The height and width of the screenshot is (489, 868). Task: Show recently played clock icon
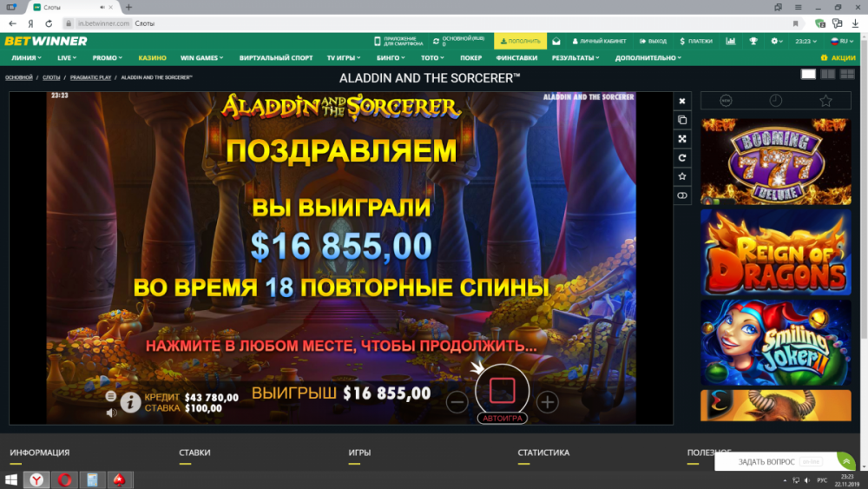pyautogui.click(x=775, y=100)
